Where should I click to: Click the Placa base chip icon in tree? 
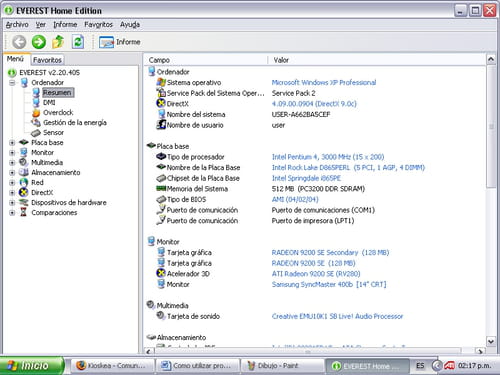24,142
